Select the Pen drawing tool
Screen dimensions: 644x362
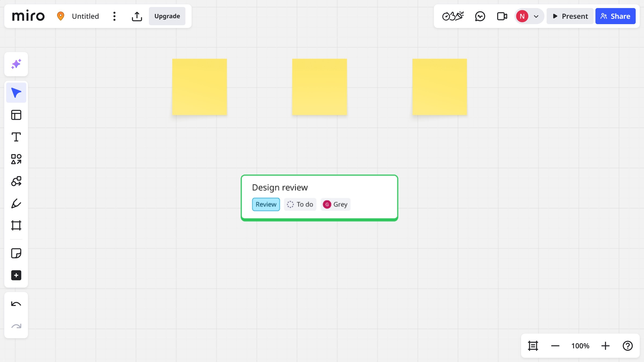point(16,203)
